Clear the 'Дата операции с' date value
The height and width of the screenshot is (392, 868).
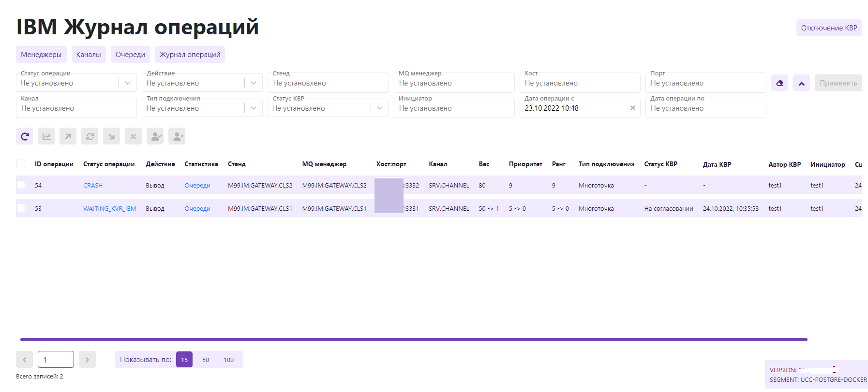pos(632,108)
